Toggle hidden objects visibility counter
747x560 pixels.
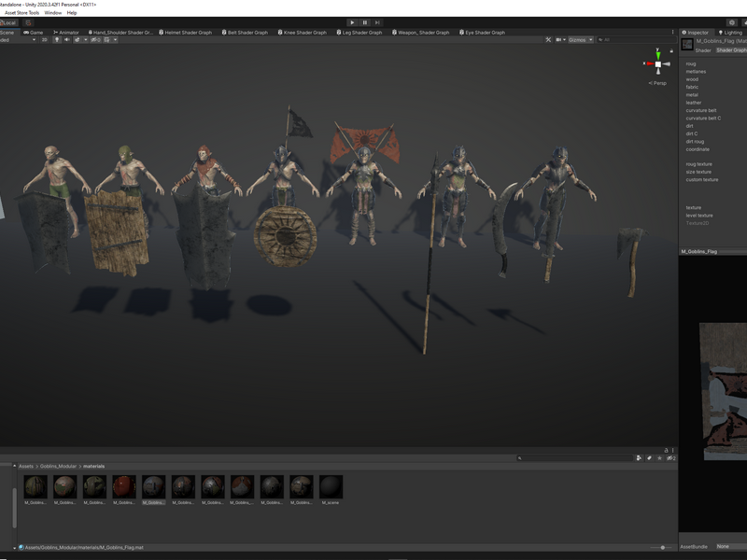pos(95,40)
